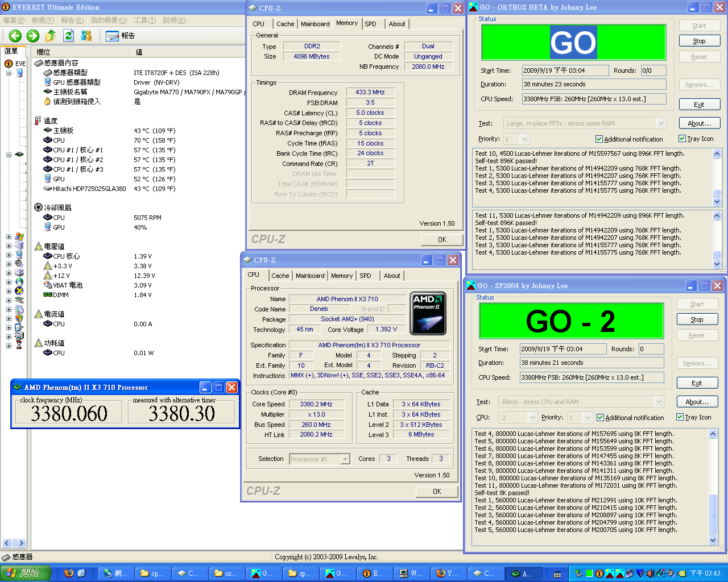
Task: Refresh sensor readings with the toolbar refresh icon
Action: (69, 36)
